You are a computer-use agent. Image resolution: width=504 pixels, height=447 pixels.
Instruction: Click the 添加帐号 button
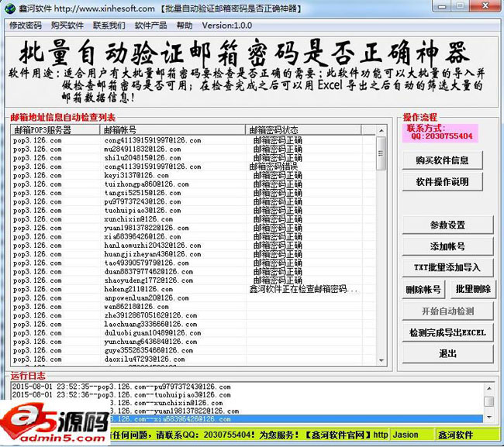point(447,246)
